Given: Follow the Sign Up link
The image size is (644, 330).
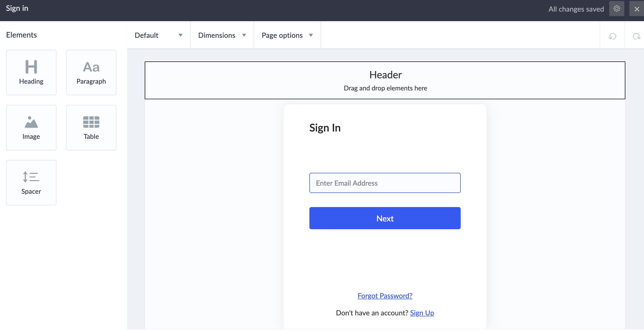Looking at the screenshot, I should [x=422, y=313].
